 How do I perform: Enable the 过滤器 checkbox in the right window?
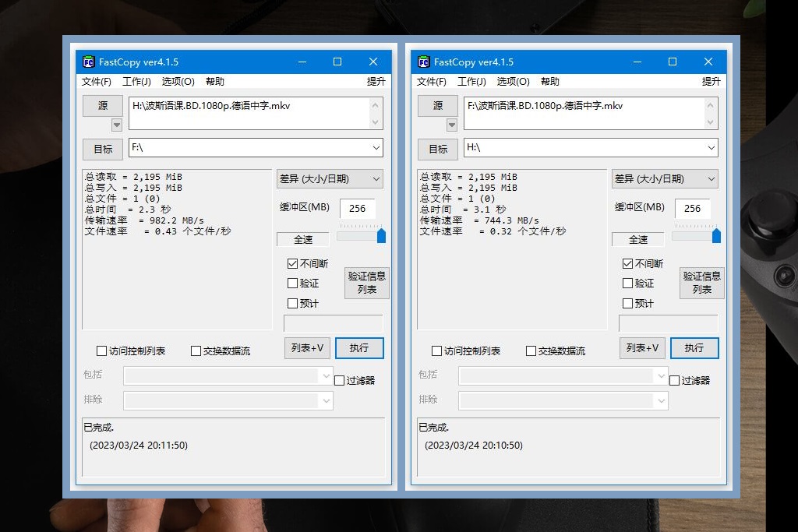[x=675, y=379]
